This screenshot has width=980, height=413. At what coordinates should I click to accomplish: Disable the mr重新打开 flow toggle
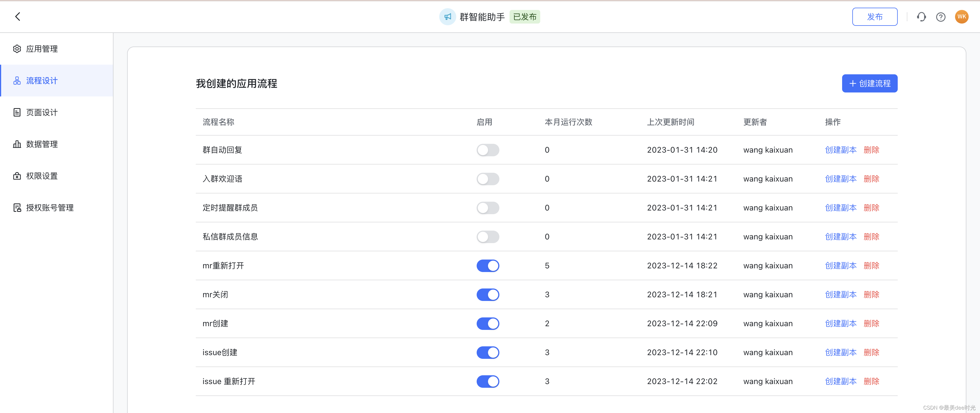coord(487,265)
